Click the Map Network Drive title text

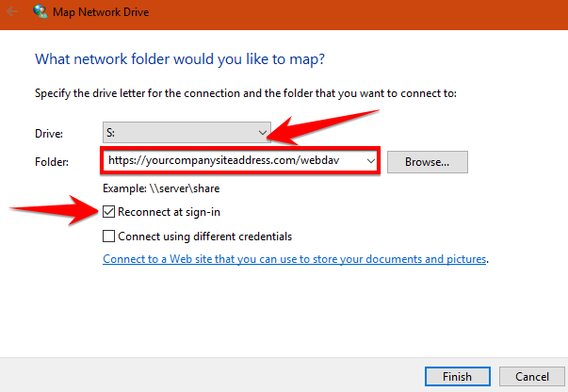[98, 14]
